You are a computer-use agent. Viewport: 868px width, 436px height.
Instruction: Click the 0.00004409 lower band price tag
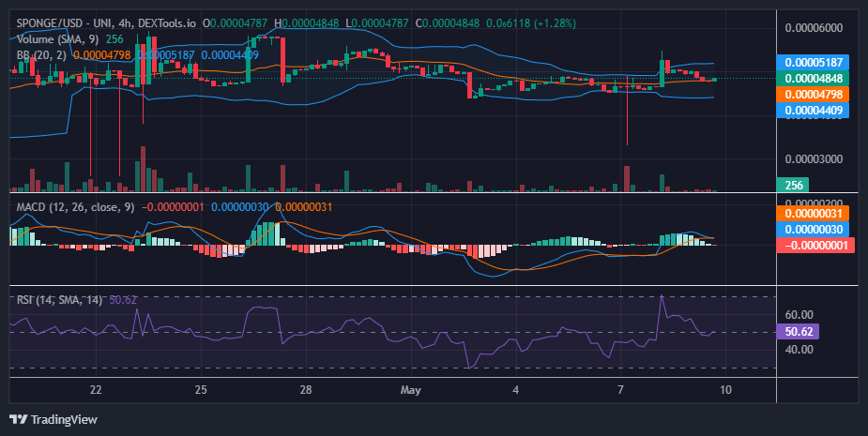pyautogui.click(x=813, y=110)
